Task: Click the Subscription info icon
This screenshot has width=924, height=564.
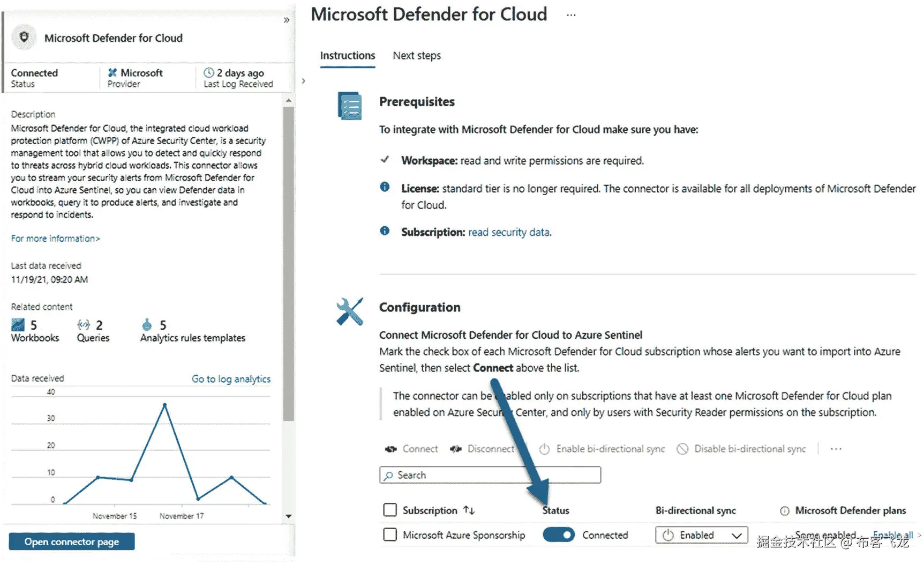Action: (x=385, y=231)
